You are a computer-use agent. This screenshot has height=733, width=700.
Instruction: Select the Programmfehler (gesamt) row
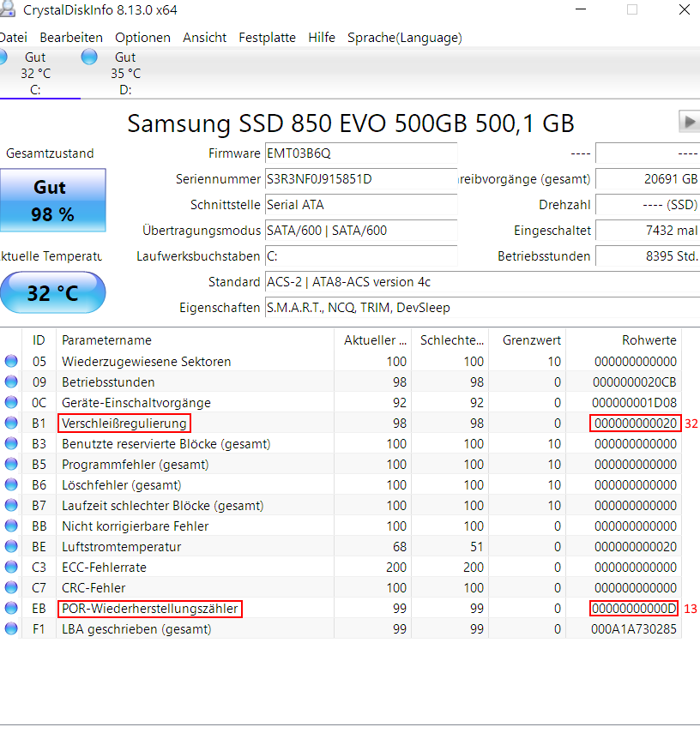click(341, 464)
